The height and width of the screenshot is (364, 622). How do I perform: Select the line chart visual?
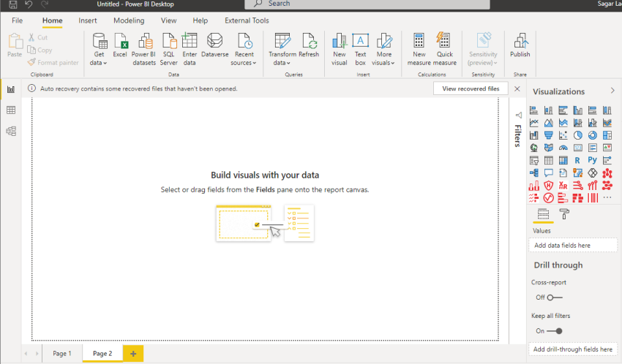pyautogui.click(x=534, y=123)
